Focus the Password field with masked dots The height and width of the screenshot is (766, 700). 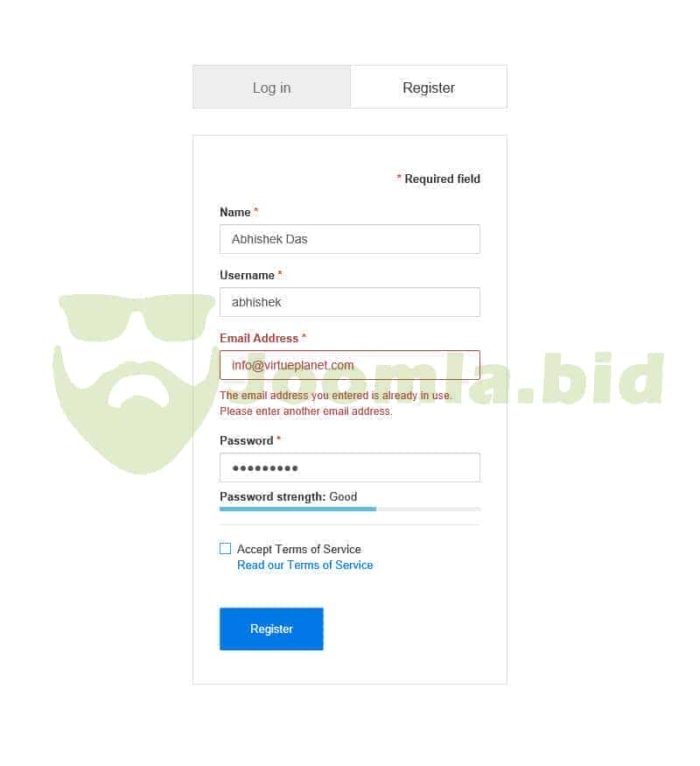tap(349, 467)
